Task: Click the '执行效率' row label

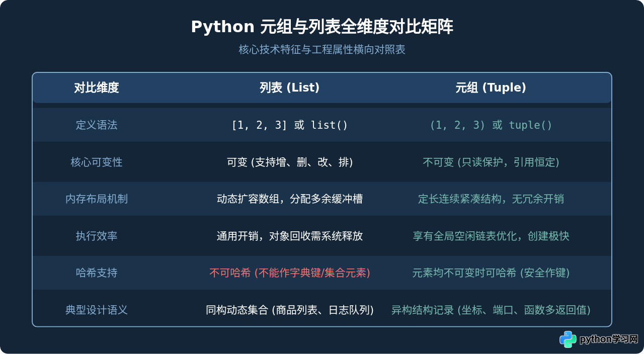Action: coord(97,236)
